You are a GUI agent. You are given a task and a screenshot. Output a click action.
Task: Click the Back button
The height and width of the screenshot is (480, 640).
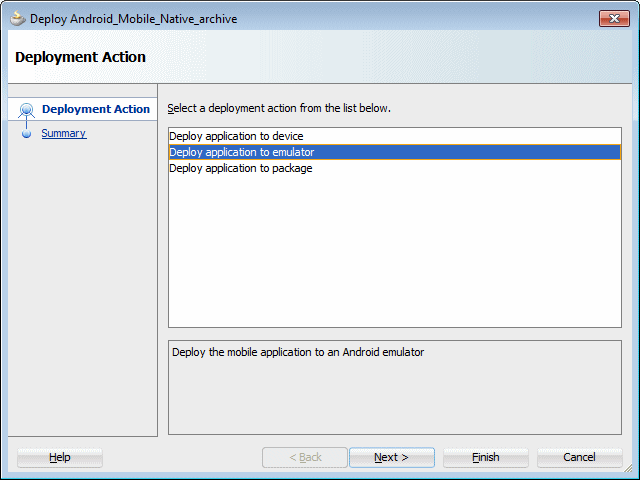305,457
